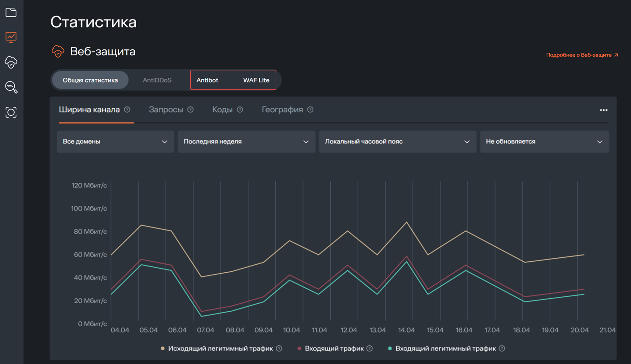The image size is (631, 364).
Task: Open the cloud shield protection icon in sidebar
Action: (x=11, y=62)
